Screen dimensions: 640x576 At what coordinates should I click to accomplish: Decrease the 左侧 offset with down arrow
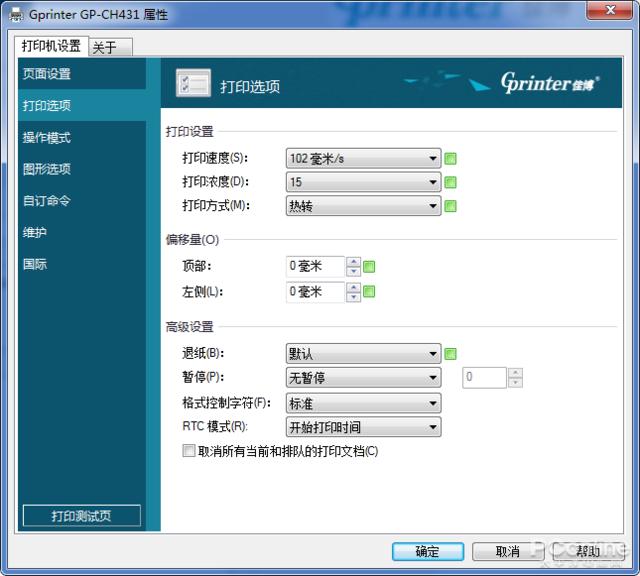[353, 297]
